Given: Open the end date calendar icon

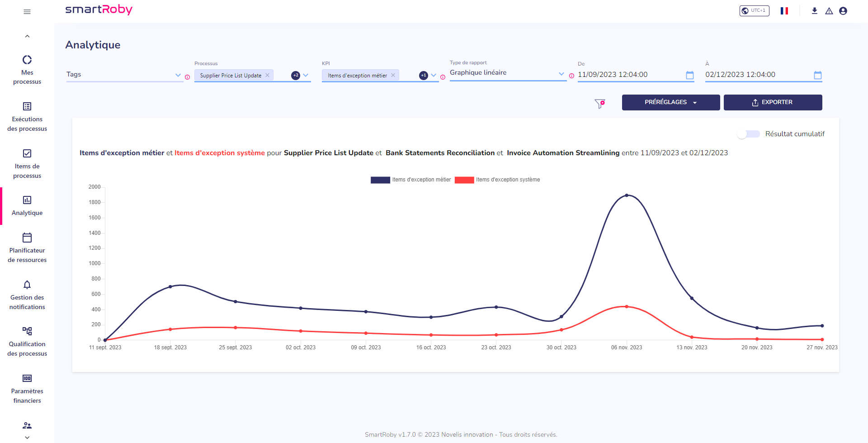Looking at the screenshot, I should point(818,75).
